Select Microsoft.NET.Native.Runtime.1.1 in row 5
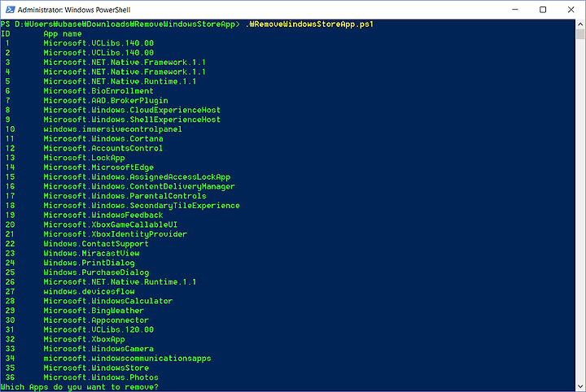The image size is (586, 392). (x=120, y=81)
